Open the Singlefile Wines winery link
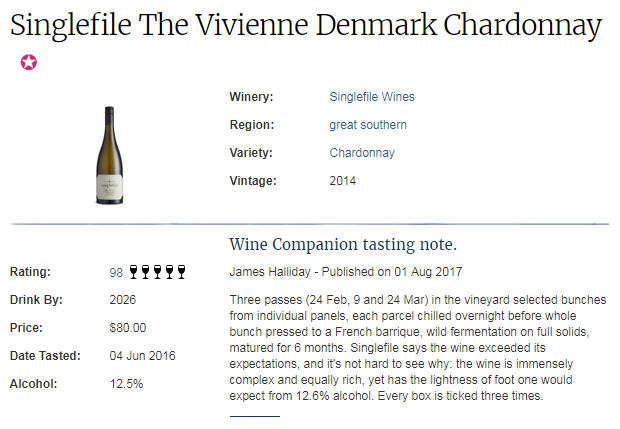This screenshot has width=620, height=429. 372,97
